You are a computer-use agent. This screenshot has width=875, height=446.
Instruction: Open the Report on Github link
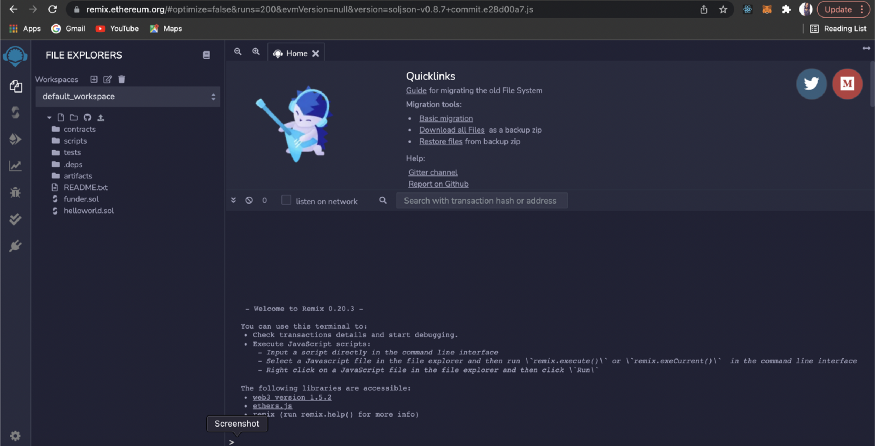point(438,184)
